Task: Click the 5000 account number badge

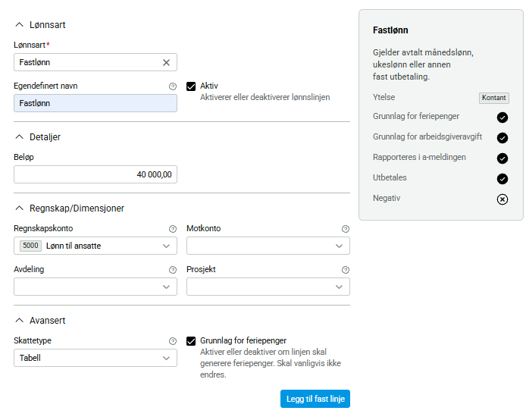Action: click(30, 246)
